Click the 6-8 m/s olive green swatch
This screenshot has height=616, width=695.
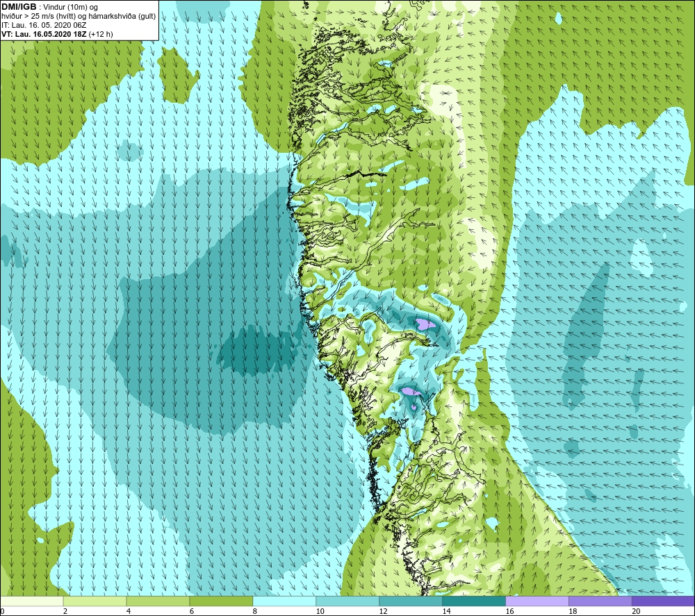point(221,601)
